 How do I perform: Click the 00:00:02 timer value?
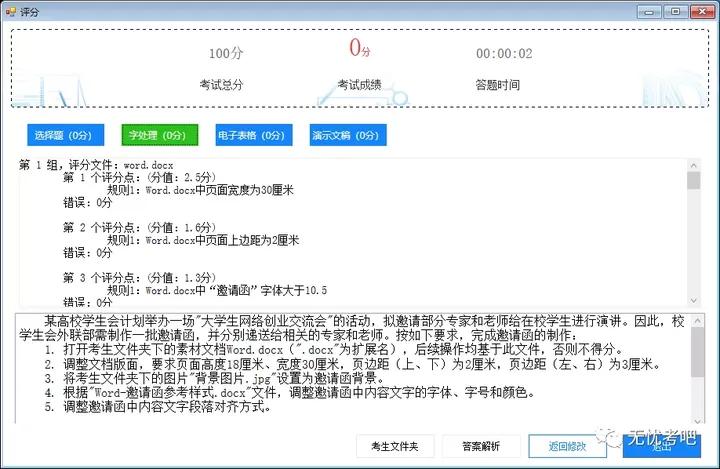pos(504,53)
